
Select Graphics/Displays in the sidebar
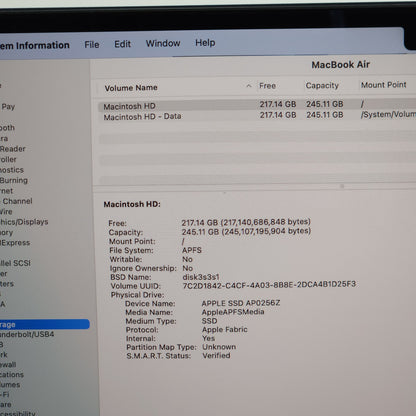click(24, 222)
